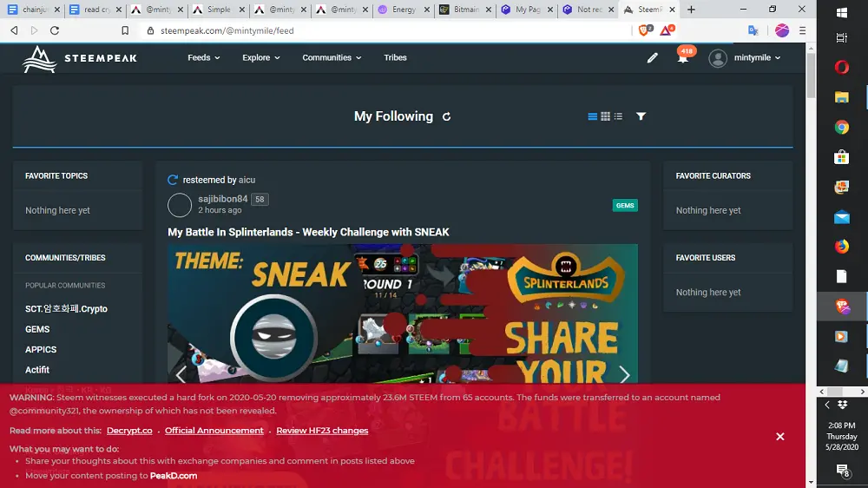The width and height of the screenshot is (868, 488).
Task: Open Mail app from the taskbar
Action: point(841,217)
